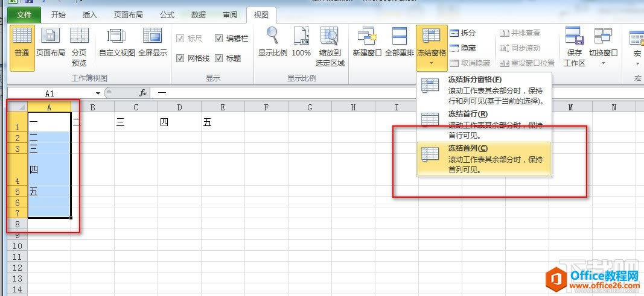The height and width of the screenshot is (296, 644).
Task: Click Hide (隐藏) window button
Action: [464, 48]
